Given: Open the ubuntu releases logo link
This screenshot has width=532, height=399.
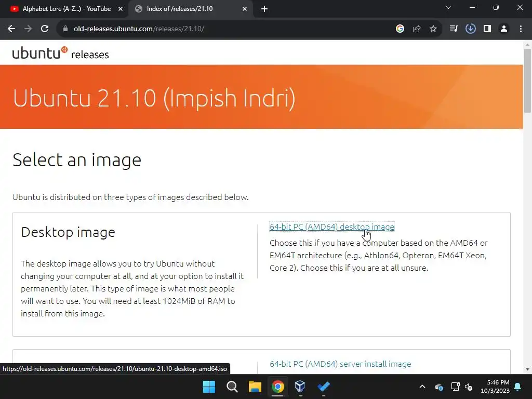Looking at the screenshot, I should point(60,54).
